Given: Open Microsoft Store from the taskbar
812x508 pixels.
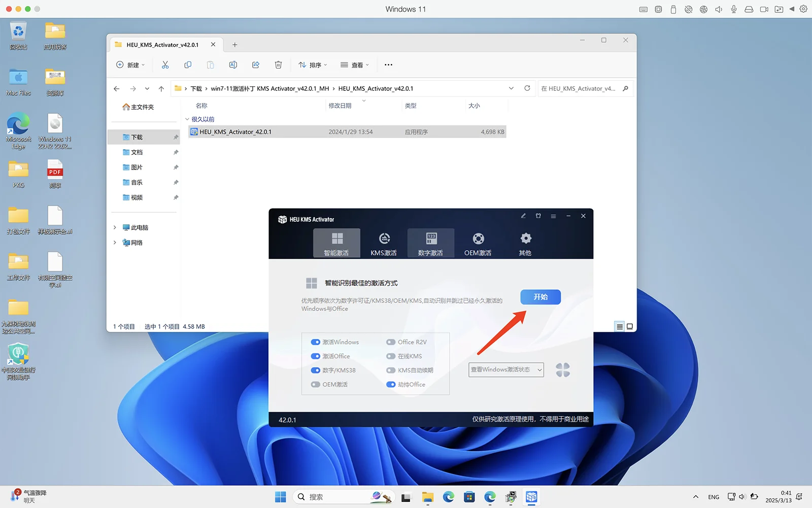Looking at the screenshot, I should click(x=469, y=497).
